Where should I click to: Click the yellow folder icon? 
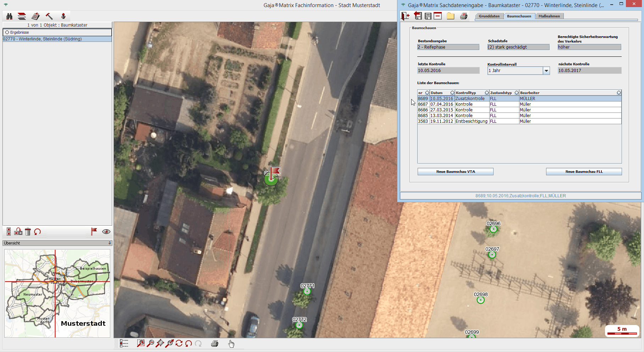tap(450, 16)
